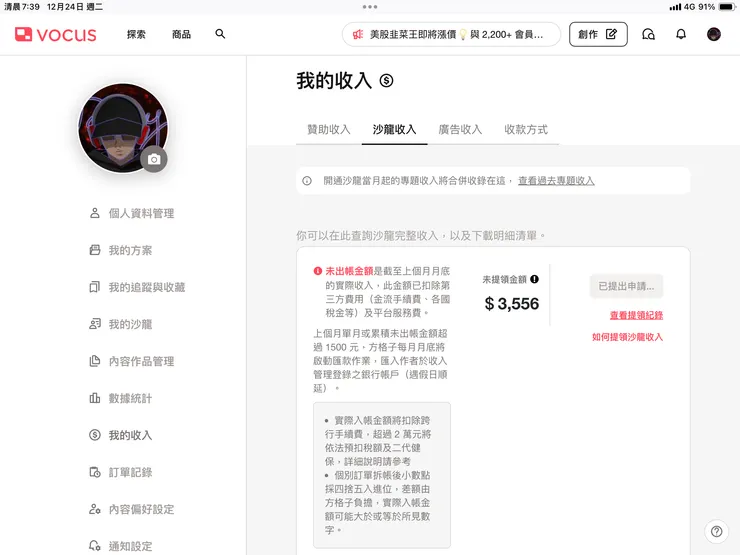
Task: Click the red alert icon beside 未出帳金額
Action: coord(318,271)
